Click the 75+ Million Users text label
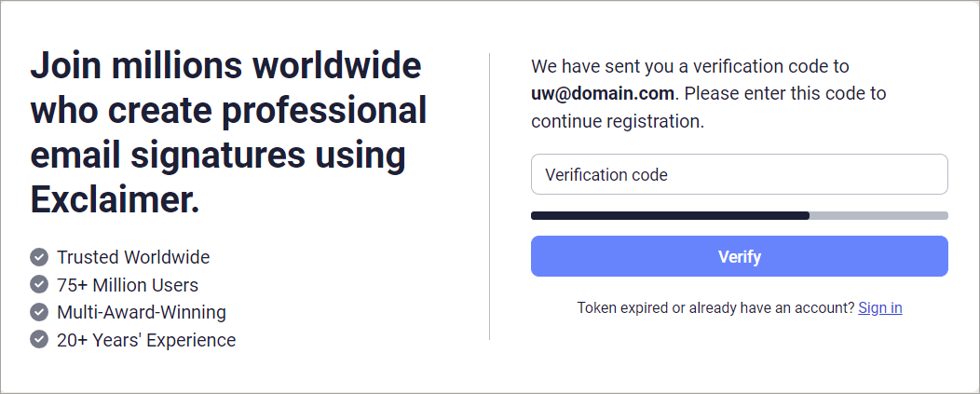This screenshot has width=980, height=394. point(128,284)
